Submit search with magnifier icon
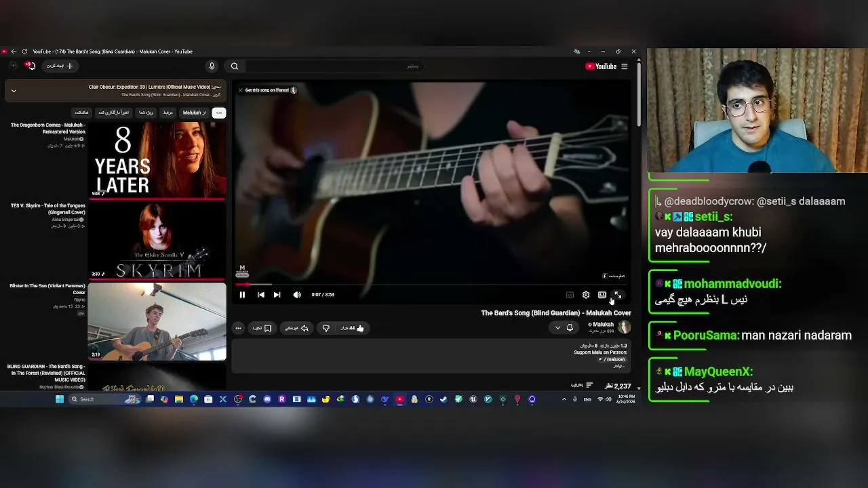The height and width of the screenshot is (488, 868). [235, 66]
